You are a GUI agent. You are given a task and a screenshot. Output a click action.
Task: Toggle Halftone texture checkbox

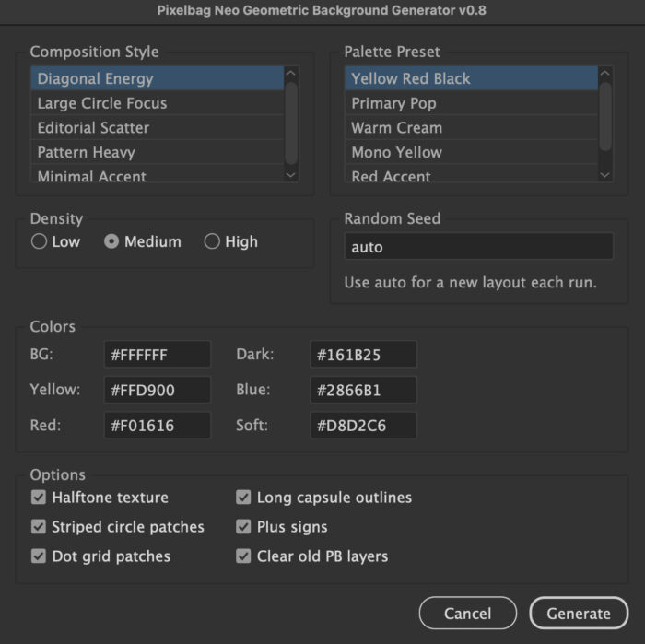tap(39, 498)
